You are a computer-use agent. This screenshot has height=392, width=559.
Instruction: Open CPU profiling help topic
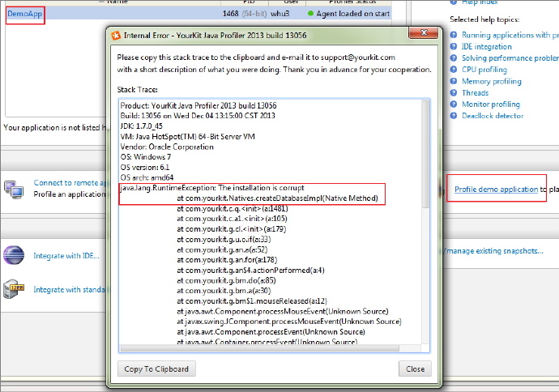(484, 70)
